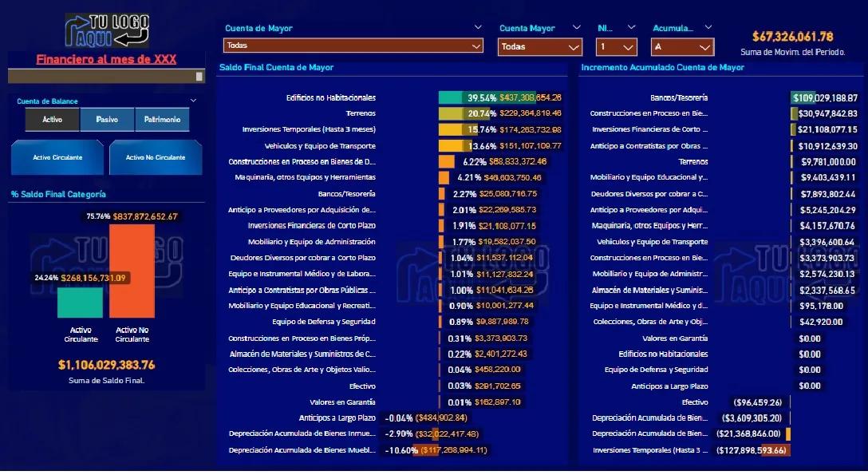Click the chevron next to Cuenta Mayor header

[x=576, y=27]
